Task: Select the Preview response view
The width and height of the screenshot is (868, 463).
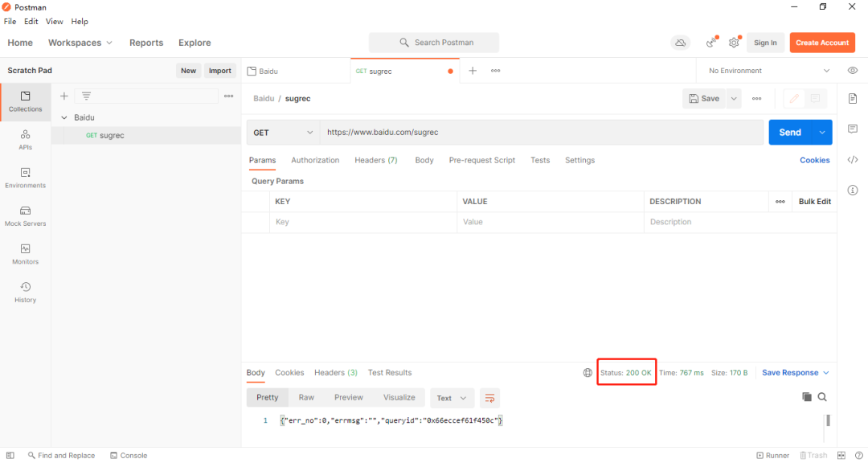Action: [349, 398]
